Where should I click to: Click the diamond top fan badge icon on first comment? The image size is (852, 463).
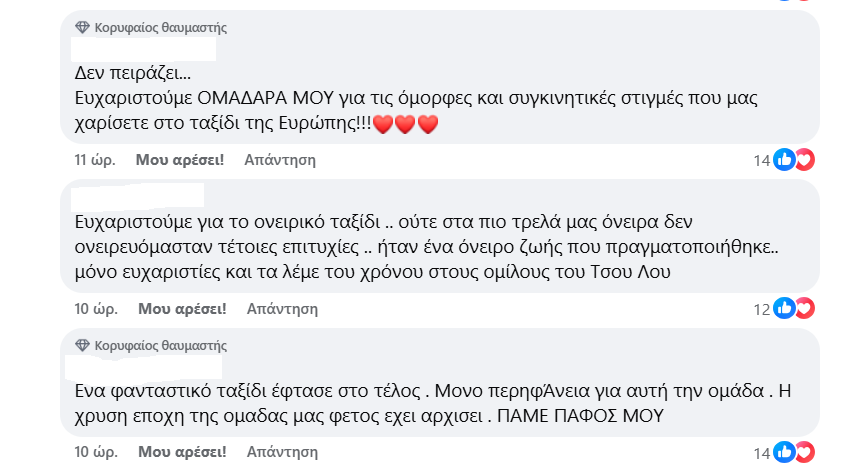point(82,27)
